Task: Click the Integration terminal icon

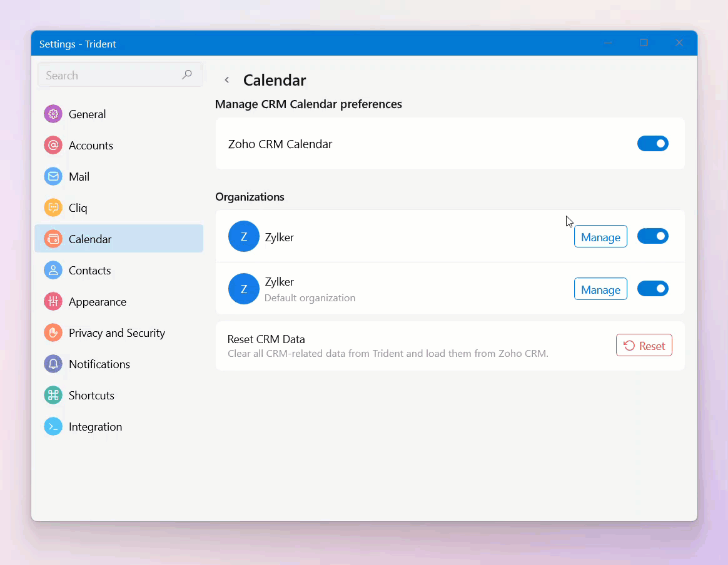Action: [x=53, y=427]
